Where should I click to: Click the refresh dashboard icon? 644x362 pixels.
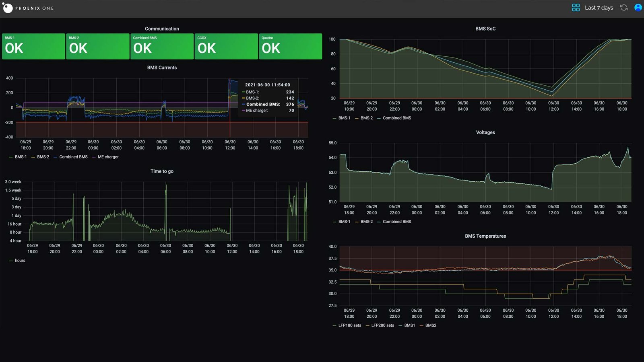pos(623,8)
